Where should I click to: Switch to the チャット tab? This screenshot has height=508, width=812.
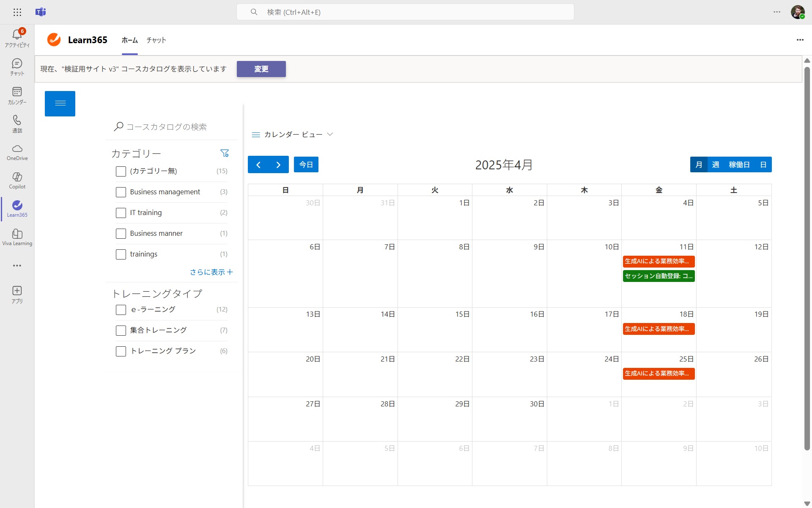tap(156, 40)
